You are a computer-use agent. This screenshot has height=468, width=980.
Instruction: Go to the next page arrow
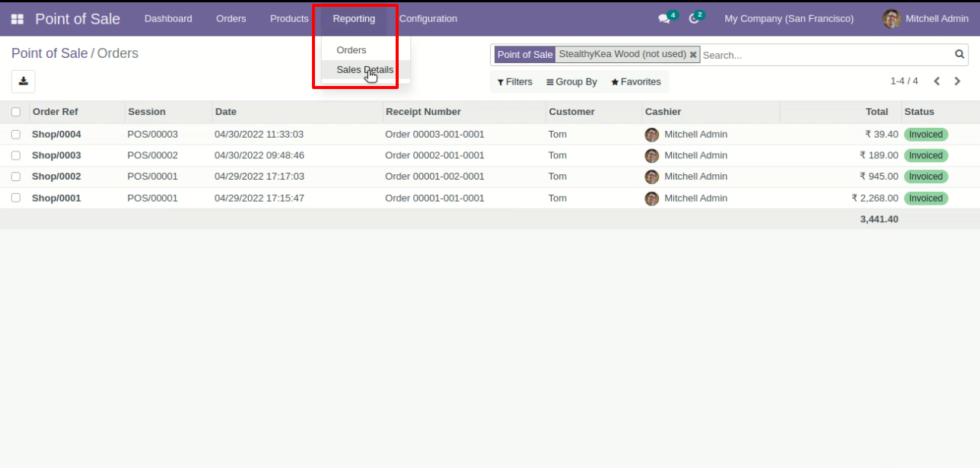coord(958,81)
